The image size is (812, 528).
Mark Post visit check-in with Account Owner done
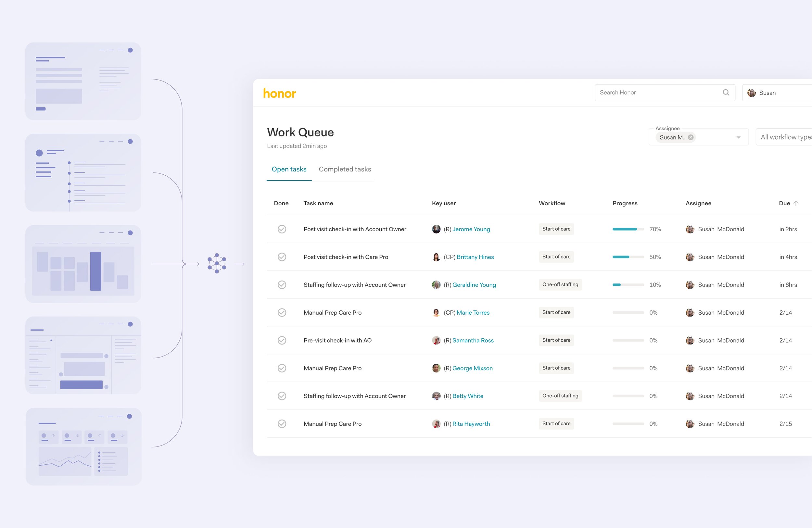click(x=282, y=229)
